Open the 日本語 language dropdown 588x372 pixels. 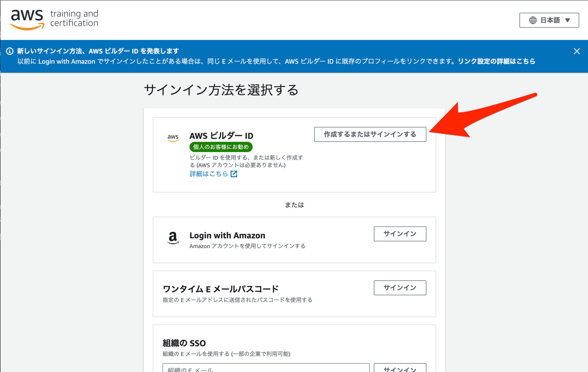(549, 20)
